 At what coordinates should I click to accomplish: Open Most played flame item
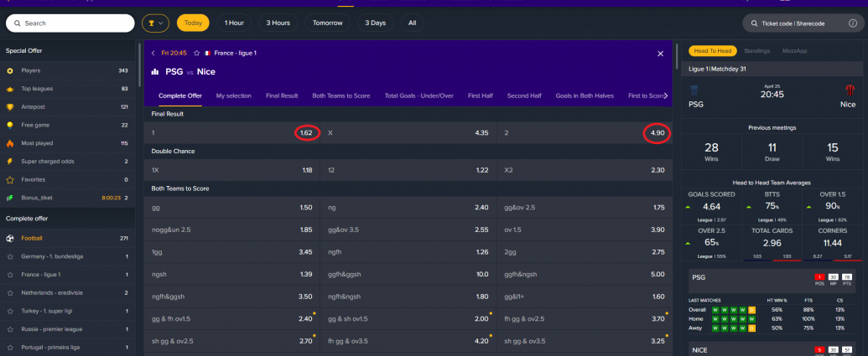tap(68, 143)
